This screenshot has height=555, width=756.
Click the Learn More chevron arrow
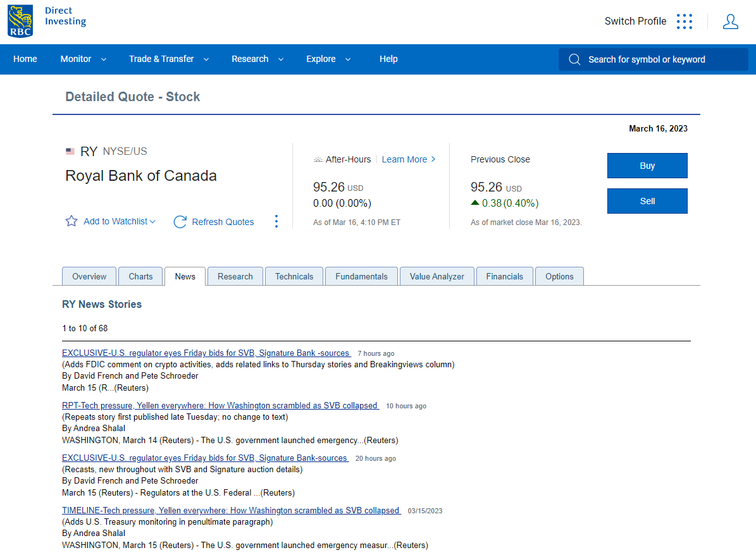(433, 159)
